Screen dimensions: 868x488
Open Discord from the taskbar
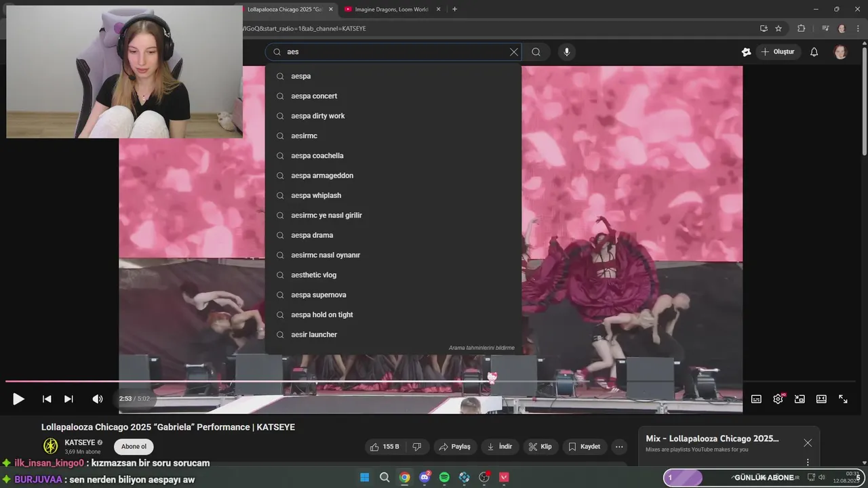pyautogui.click(x=425, y=477)
